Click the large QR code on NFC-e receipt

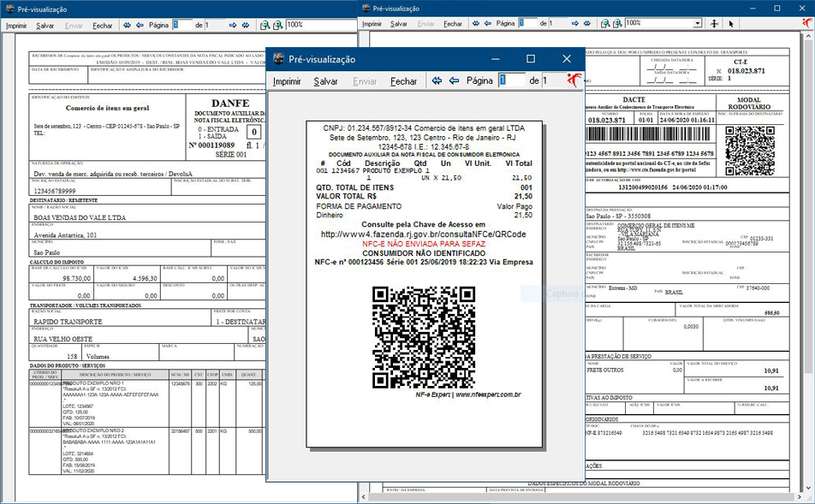pos(424,336)
